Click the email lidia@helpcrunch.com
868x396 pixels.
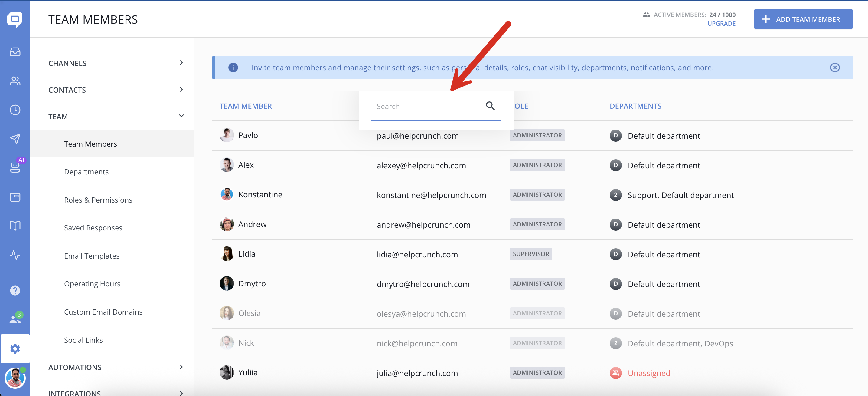(x=417, y=254)
